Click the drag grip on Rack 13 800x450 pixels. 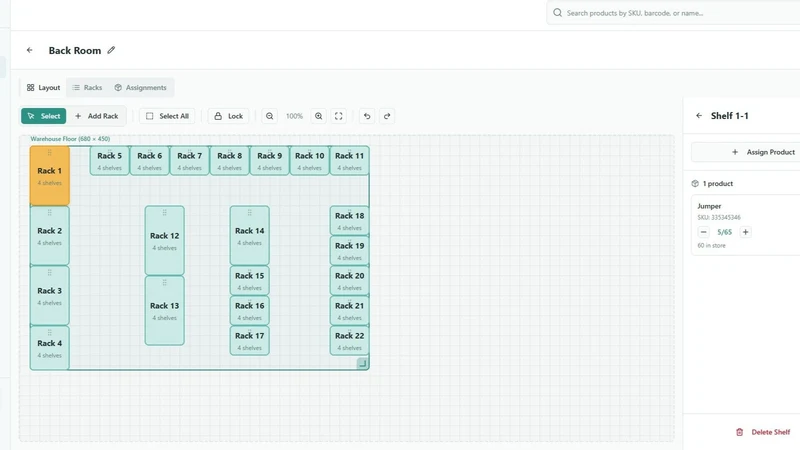(164, 283)
